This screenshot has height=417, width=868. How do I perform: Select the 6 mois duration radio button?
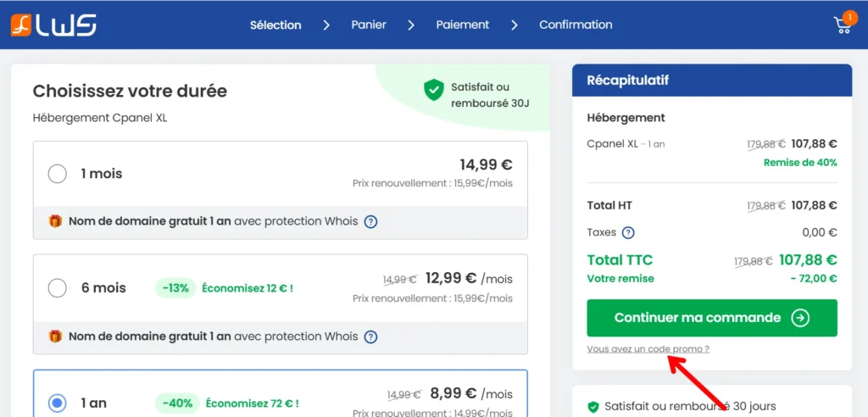[x=58, y=288]
